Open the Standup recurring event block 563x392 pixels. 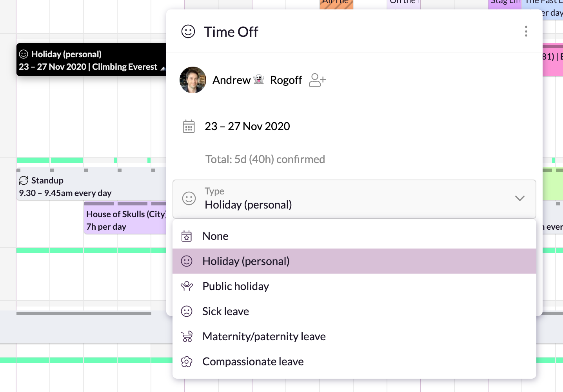tap(78, 187)
